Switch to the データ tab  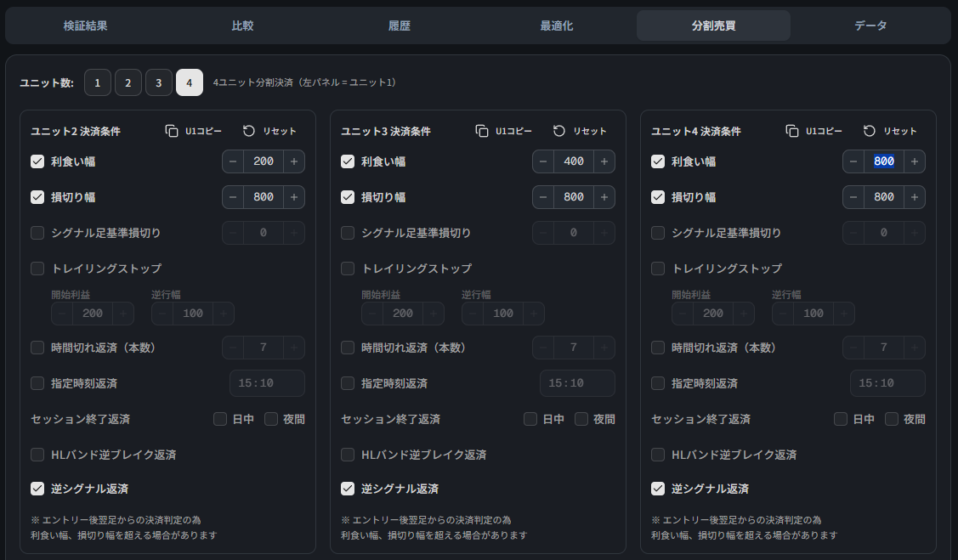click(x=870, y=25)
